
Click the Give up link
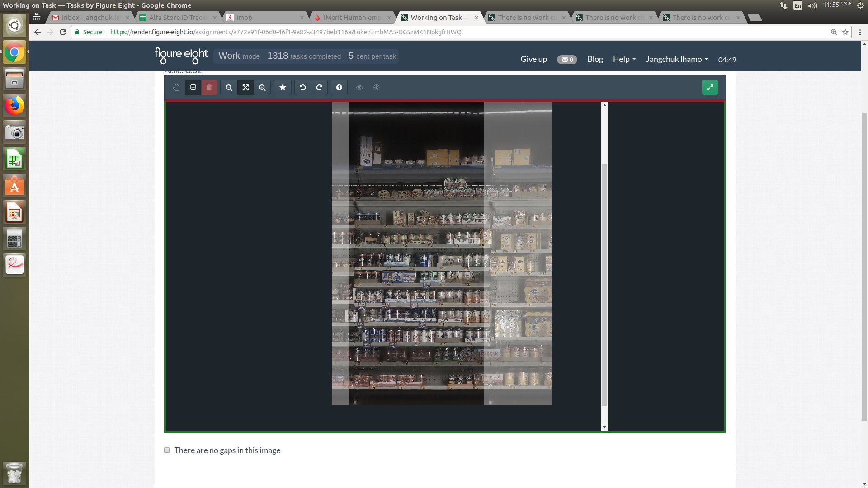click(533, 59)
